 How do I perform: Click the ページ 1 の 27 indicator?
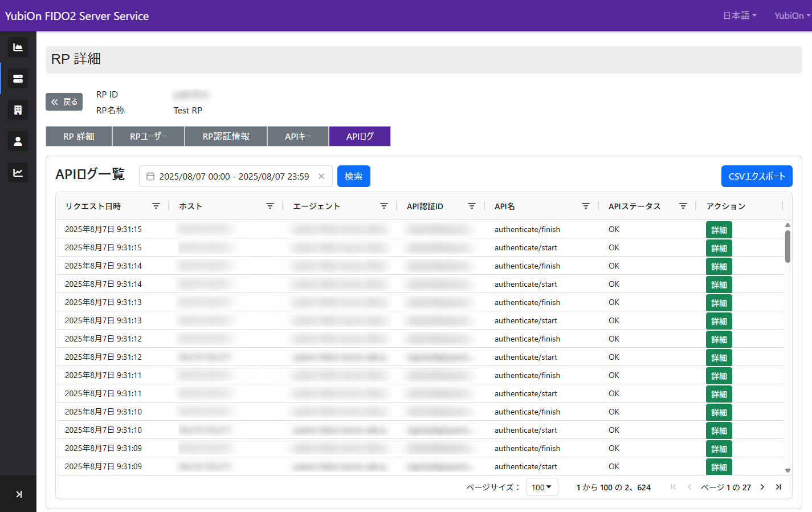(726, 487)
